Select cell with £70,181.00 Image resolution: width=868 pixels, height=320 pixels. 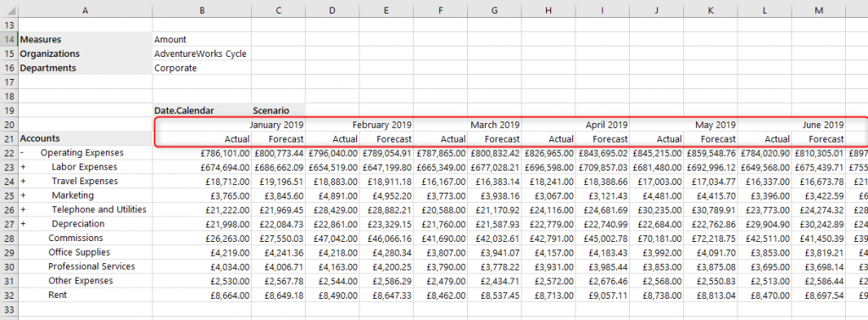[657, 238]
